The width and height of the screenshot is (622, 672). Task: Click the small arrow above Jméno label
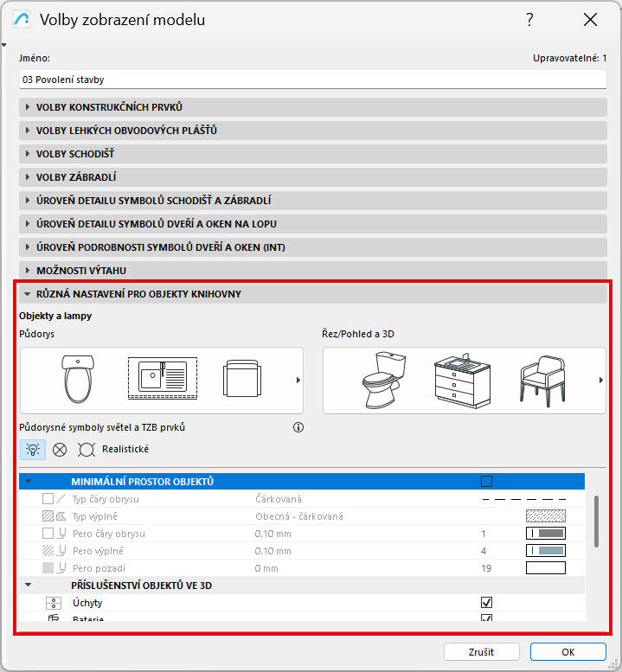click(3, 45)
